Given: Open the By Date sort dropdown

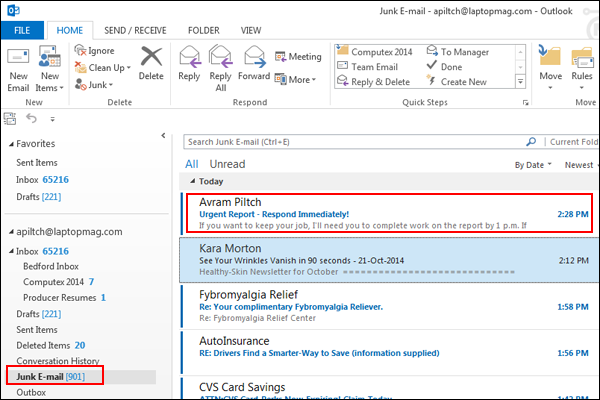Looking at the screenshot, I should coord(533,165).
